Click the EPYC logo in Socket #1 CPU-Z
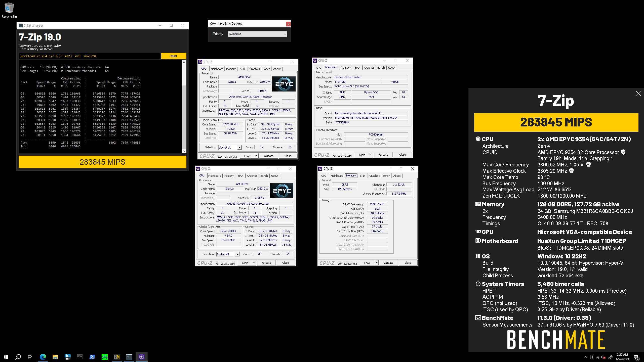The width and height of the screenshot is (644, 362). pyautogui.click(x=284, y=84)
